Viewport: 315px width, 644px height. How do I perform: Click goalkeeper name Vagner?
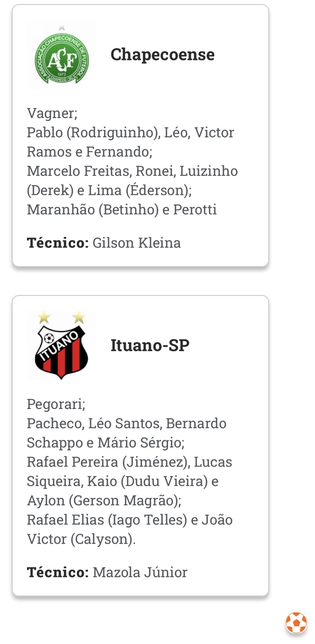click(x=52, y=113)
